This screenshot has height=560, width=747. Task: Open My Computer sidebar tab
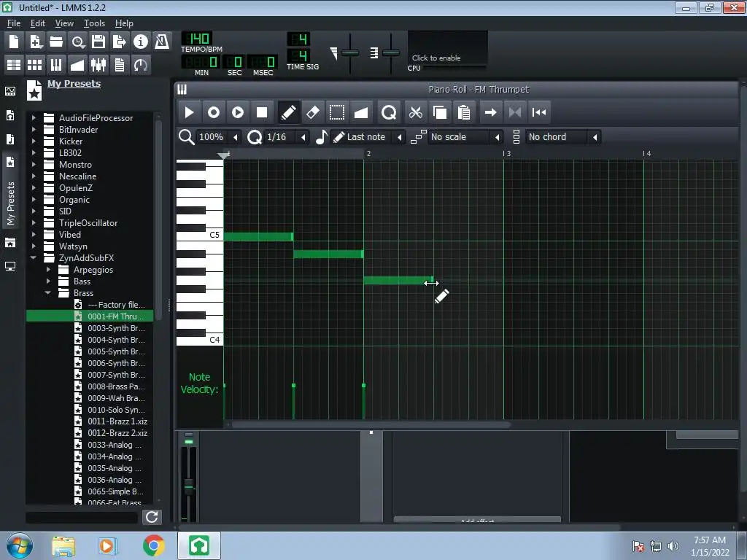pos(10,266)
